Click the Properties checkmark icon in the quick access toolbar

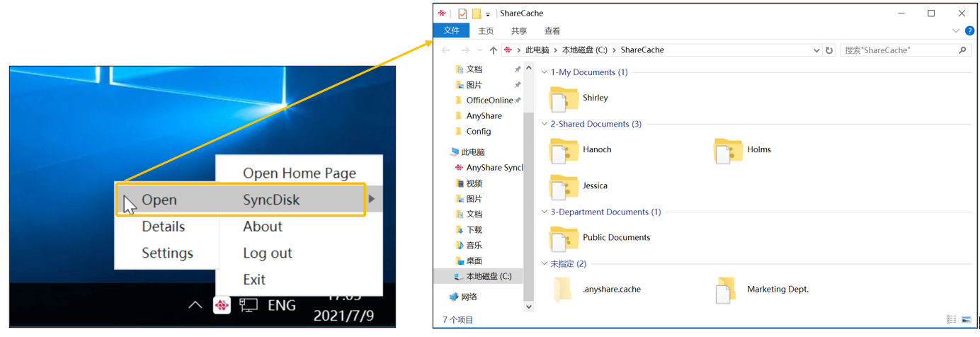pyautogui.click(x=462, y=13)
